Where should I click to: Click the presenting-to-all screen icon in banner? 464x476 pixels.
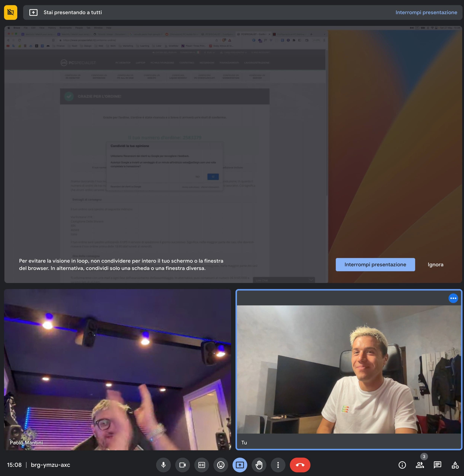pos(33,12)
